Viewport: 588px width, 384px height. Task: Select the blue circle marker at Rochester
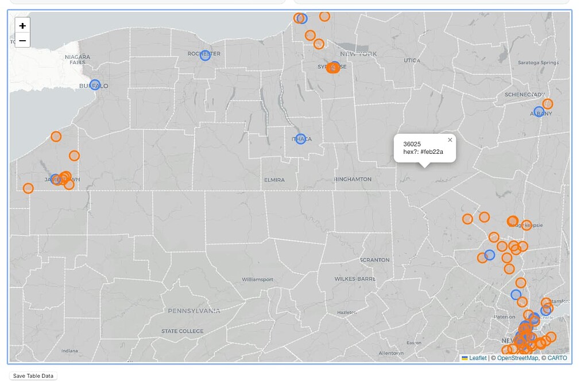205,54
